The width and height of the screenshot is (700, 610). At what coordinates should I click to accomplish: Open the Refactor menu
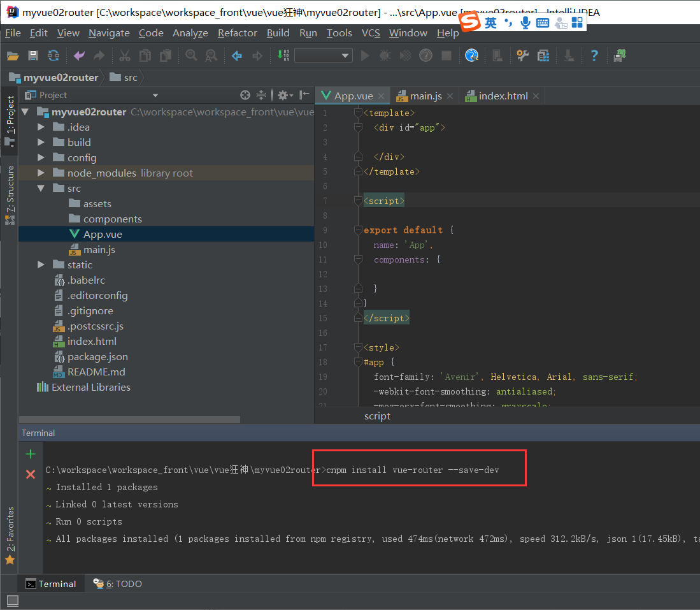[238, 33]
